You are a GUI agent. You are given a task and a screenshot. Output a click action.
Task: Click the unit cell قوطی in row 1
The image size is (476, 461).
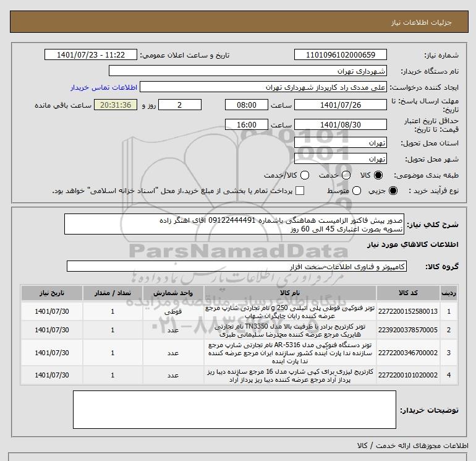(173, 312)
